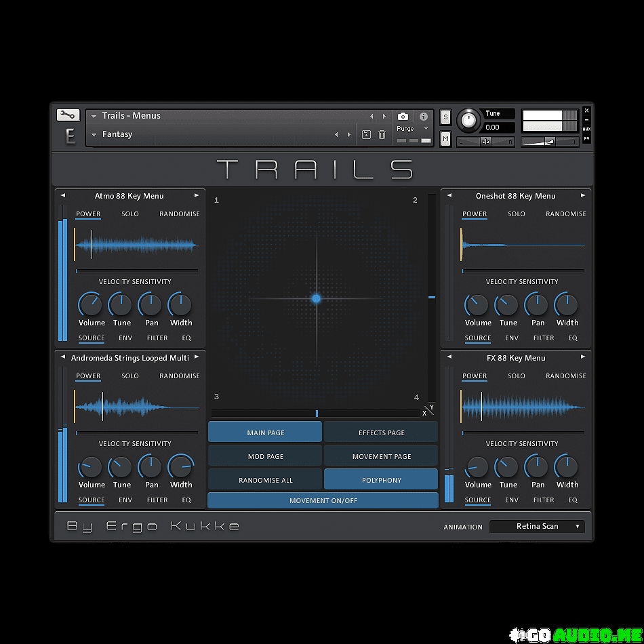
Task: Open FILTER tab in FX 88 Key Menu
Action: pos(544,500)
